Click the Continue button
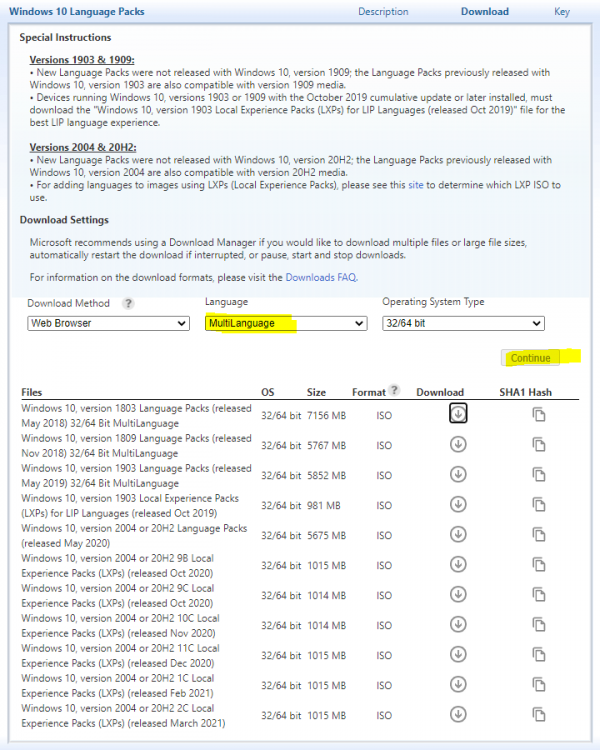The image size is (600, 750). tap(530, 358)
